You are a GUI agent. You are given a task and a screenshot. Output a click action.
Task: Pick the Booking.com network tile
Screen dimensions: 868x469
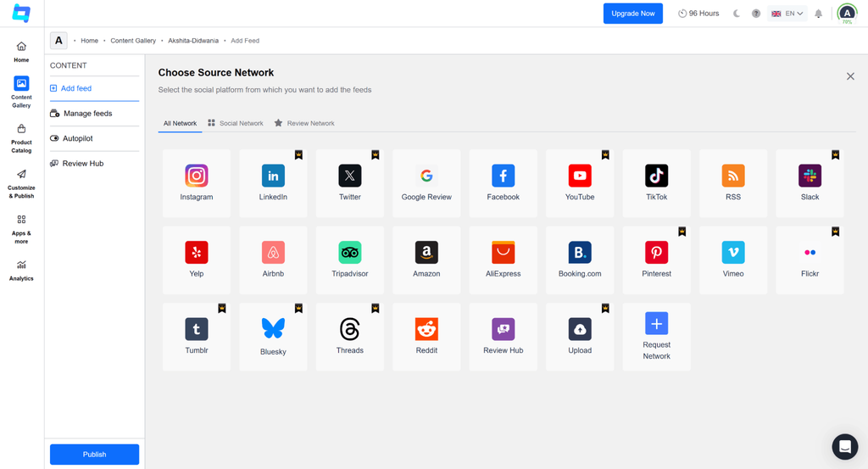tap(580, 260)
